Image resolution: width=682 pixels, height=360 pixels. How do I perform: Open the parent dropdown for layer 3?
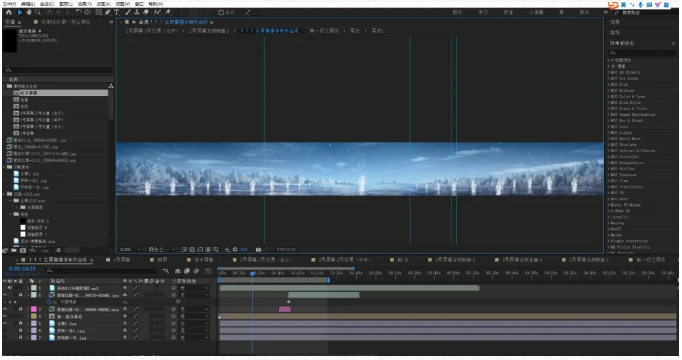pyautogui.click(x=195, y=309)
